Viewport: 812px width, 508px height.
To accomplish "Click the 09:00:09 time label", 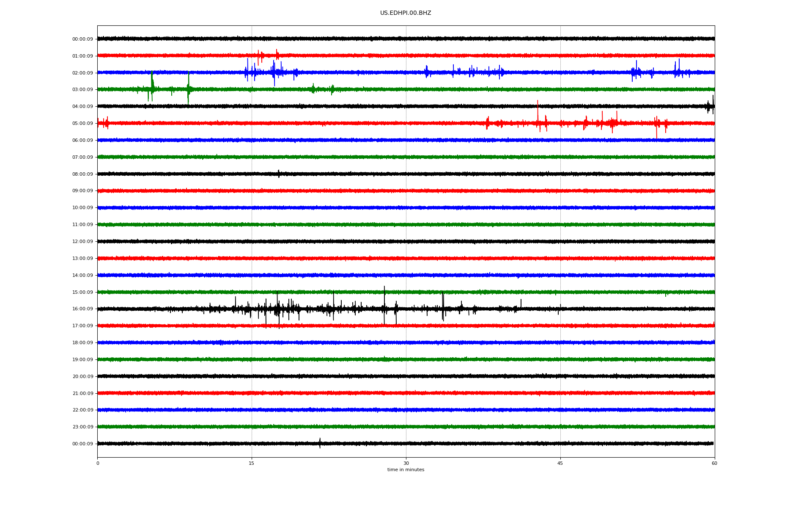I will (x=82, y=191).
